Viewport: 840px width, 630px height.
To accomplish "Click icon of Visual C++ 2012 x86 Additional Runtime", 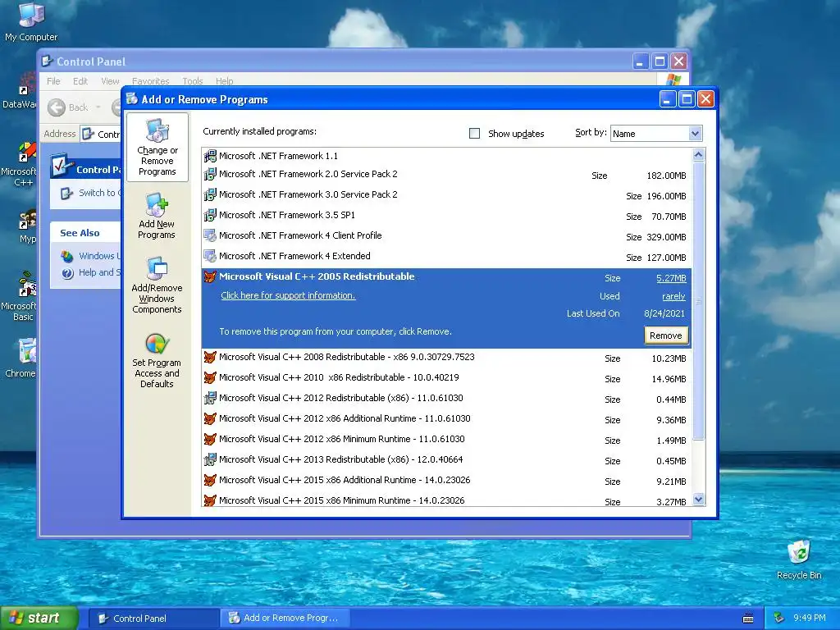I will pyautogui.click(x=210, y=418).
